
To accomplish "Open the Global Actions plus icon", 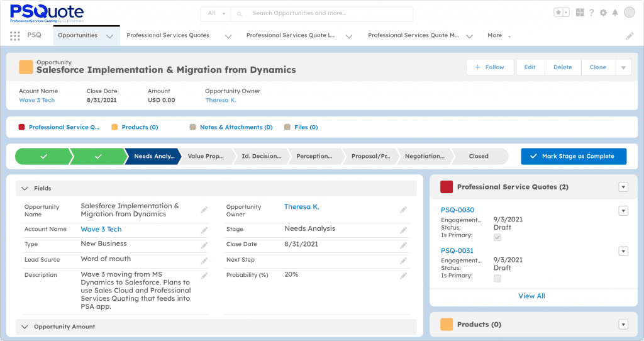I will [x=579, y=13].
